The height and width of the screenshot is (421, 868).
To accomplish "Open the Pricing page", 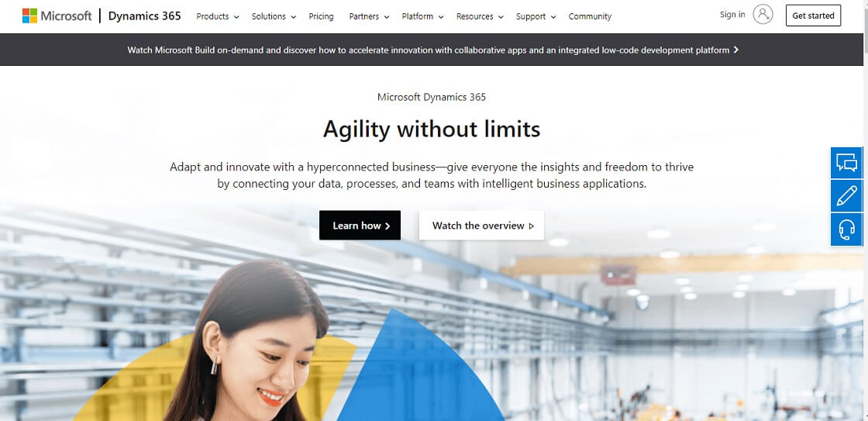I will (321, 16).
